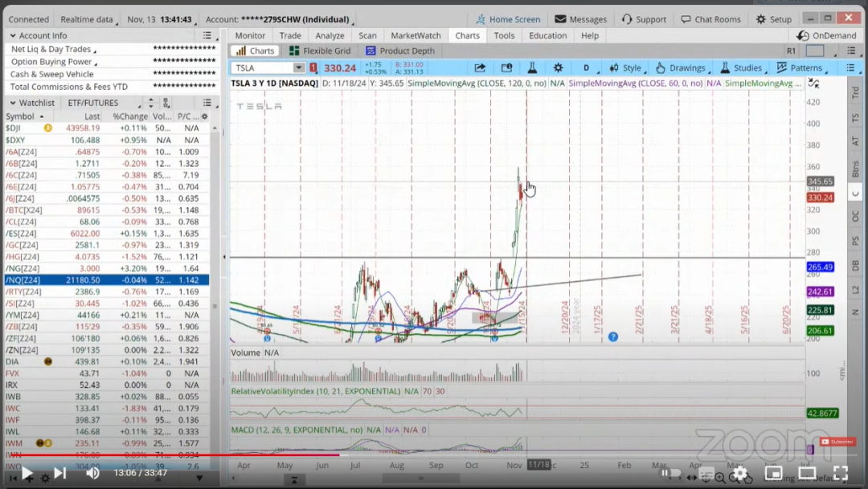
Task: Switch to the MarketWatch tab
Action: click(x=416, y=35)
